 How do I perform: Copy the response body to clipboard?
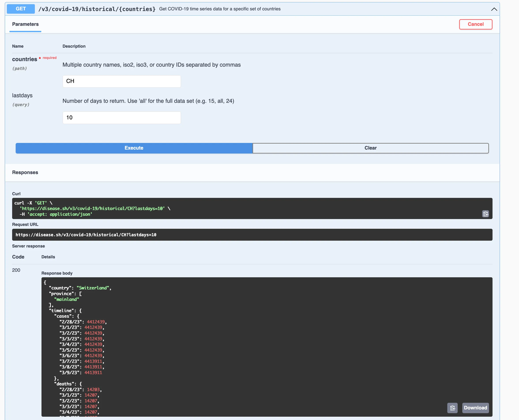pos(452,408)
